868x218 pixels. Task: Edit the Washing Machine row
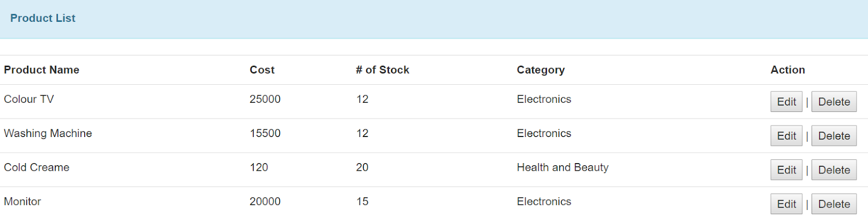pos(786,136)
